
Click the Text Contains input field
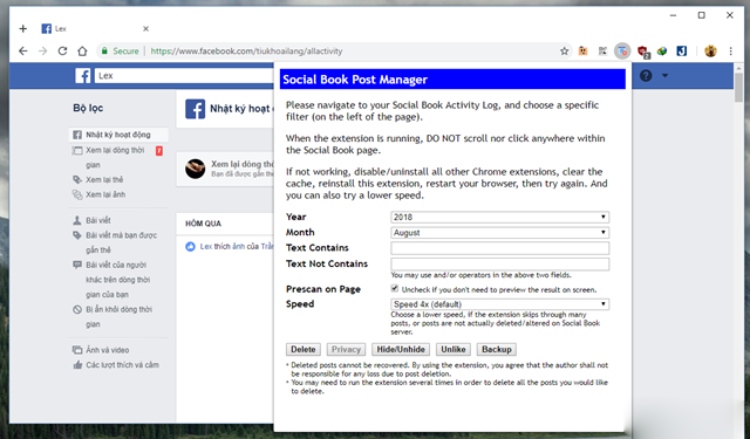[500, 248]
